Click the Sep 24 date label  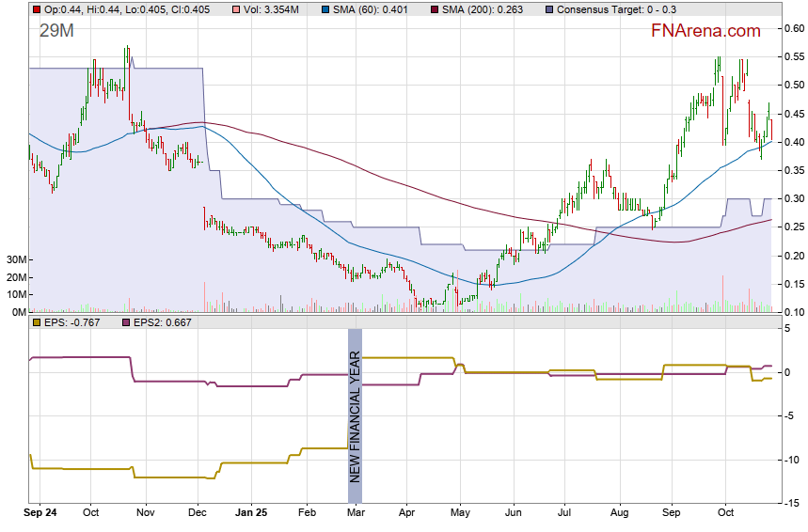41,514
